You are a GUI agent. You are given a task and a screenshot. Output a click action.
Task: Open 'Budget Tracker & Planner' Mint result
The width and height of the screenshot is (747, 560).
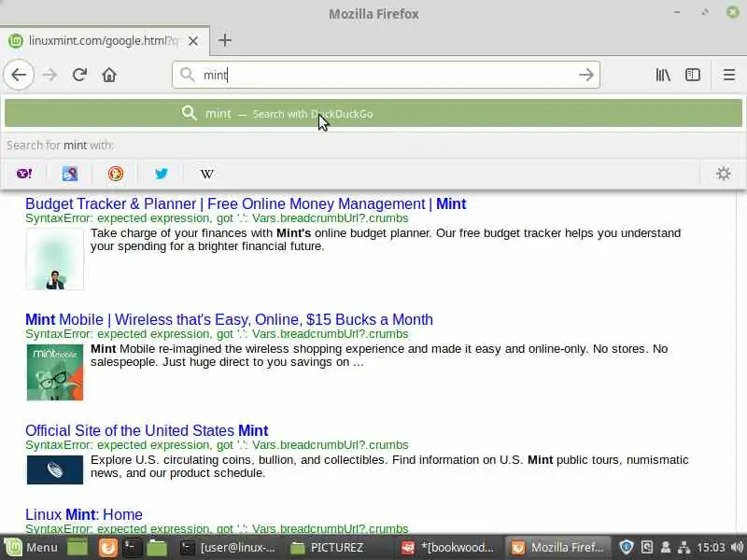246,203
